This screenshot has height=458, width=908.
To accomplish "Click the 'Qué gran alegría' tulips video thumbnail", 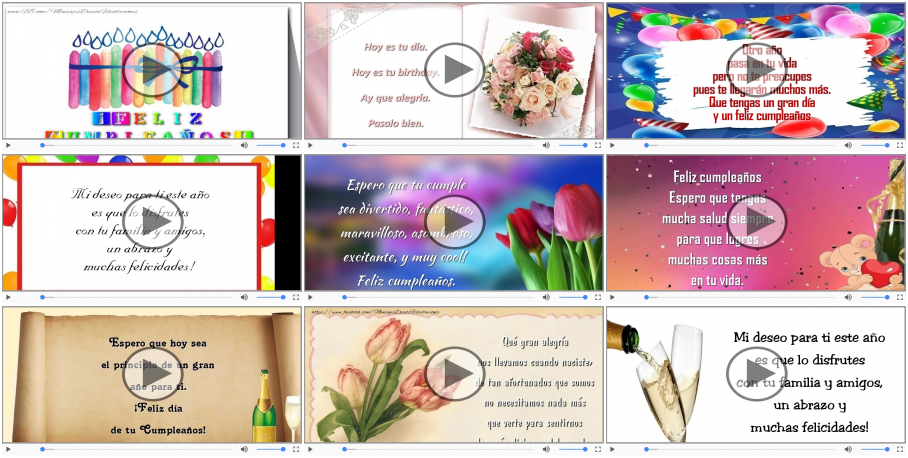I will pyautogui.click(x=454, y=374).
